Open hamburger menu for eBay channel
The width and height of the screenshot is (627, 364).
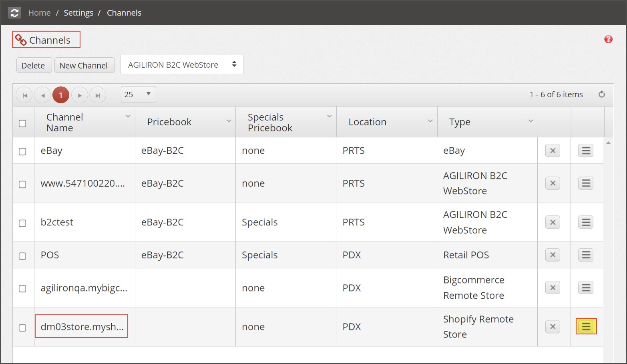point(586,151)
